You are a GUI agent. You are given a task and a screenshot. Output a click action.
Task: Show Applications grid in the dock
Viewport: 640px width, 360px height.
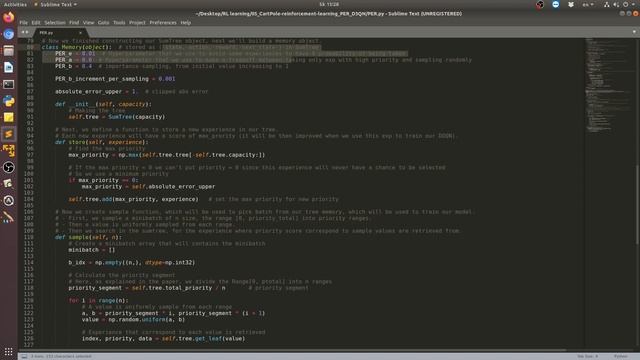(x=9, y=351)
